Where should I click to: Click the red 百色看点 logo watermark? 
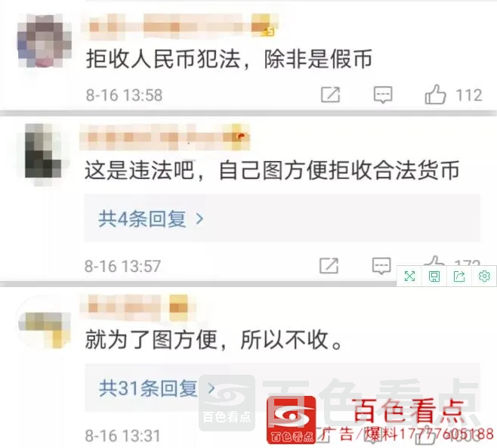coord(292,419)
